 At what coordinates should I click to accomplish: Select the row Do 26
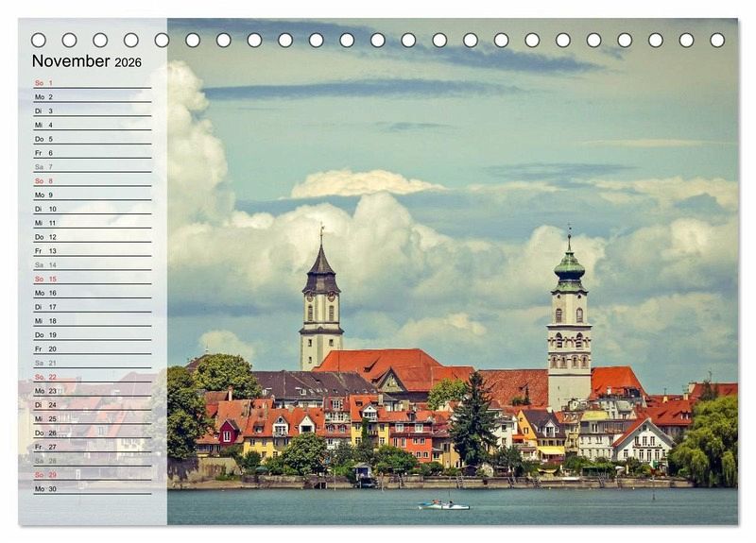tap(92, 433)
